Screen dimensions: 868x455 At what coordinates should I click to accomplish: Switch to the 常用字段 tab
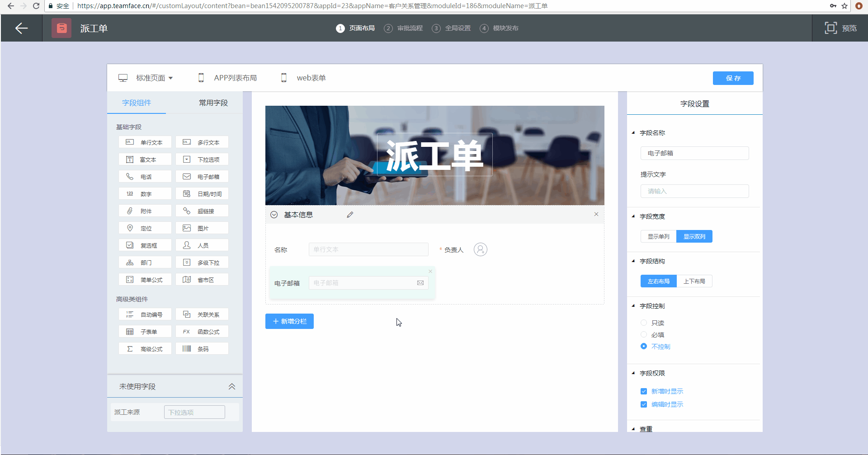click(x=213, y=103)
